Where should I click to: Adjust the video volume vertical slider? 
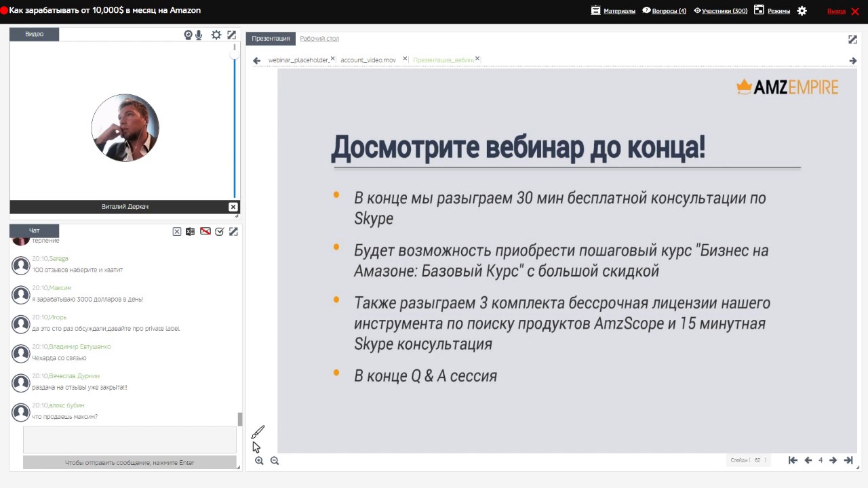235,122
